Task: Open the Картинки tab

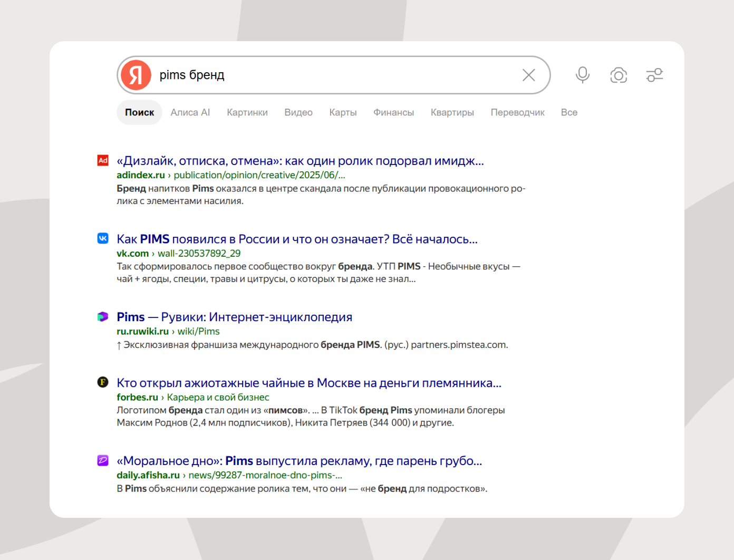Action: pos(247,112)
